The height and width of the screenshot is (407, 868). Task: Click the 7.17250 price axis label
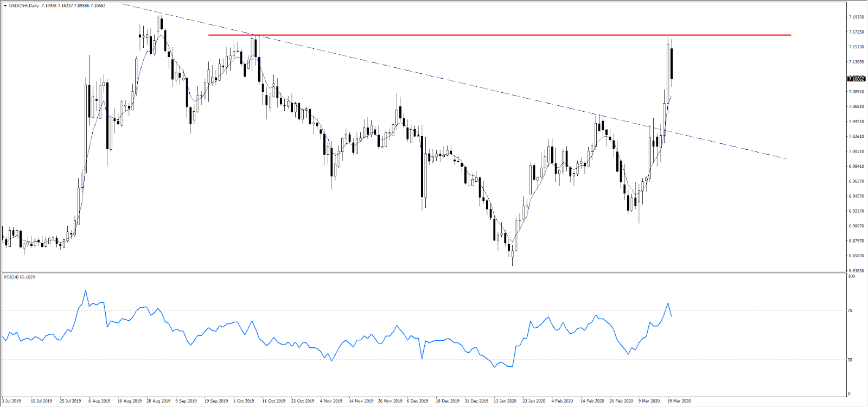tap(856, 32)
